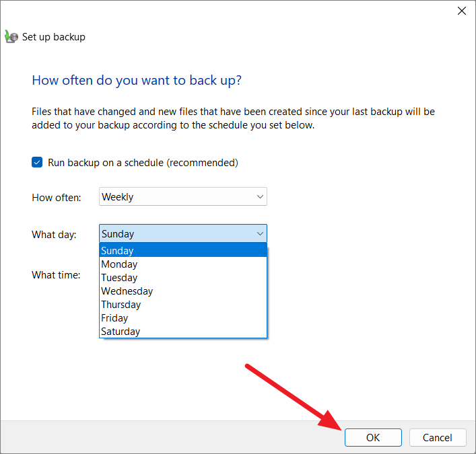The height and width of the screenshot is (454, 476).
Task: Open the How often dropdown arrow
Action: pyautogui.click(x=260, y=196)
